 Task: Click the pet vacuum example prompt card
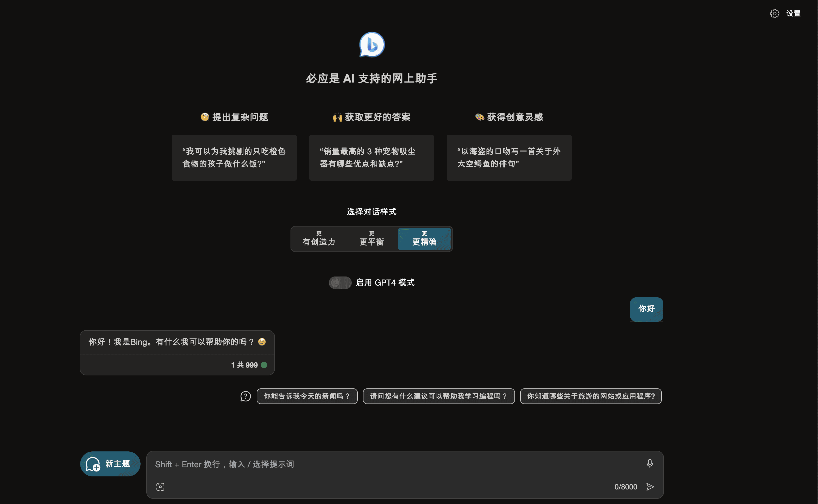(x=371, y=158)
